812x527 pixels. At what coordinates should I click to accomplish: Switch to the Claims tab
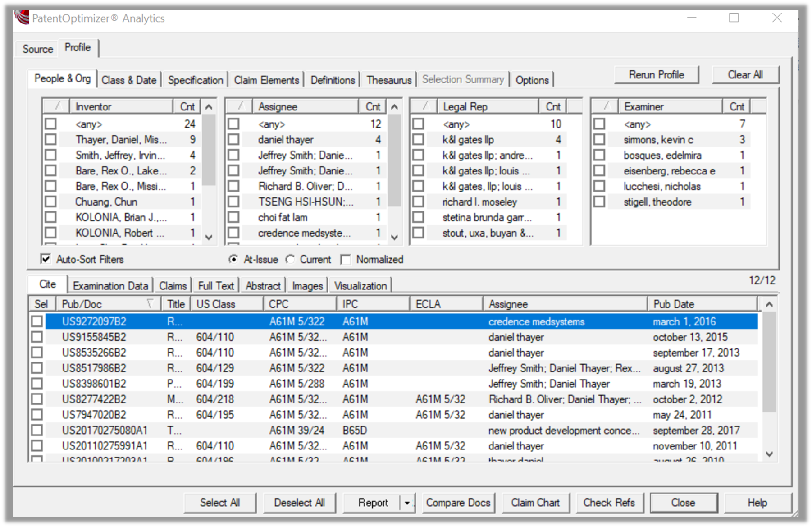click(x=173, y=286)
